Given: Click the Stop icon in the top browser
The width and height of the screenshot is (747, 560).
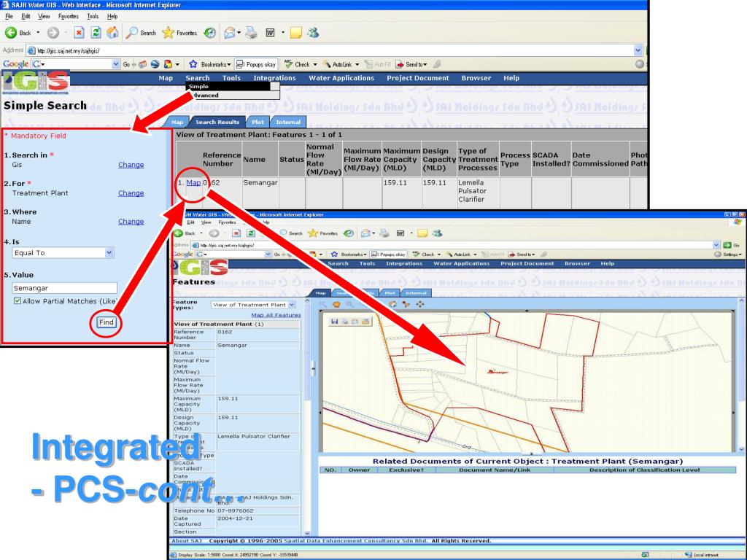Looking at the screenshot, I should [79, 32].
